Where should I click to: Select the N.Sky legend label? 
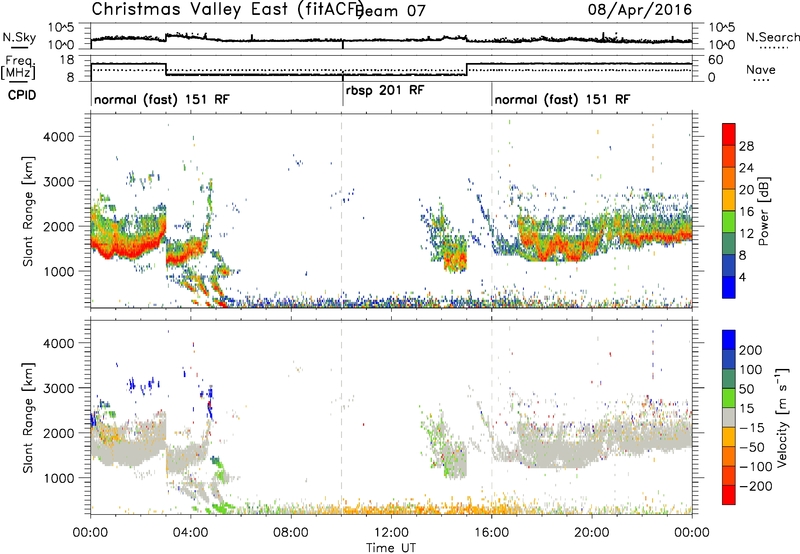19,37
